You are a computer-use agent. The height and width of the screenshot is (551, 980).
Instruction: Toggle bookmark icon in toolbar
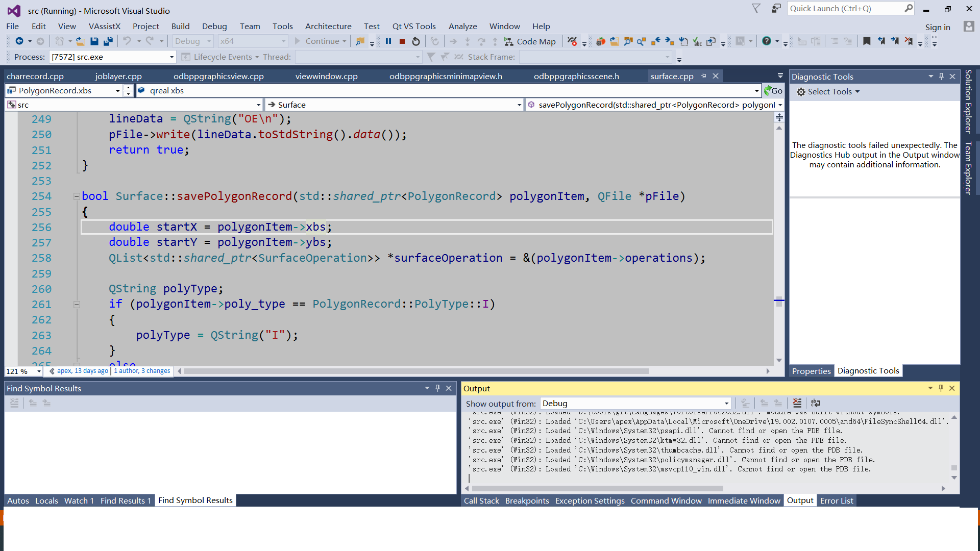point(867,41)
